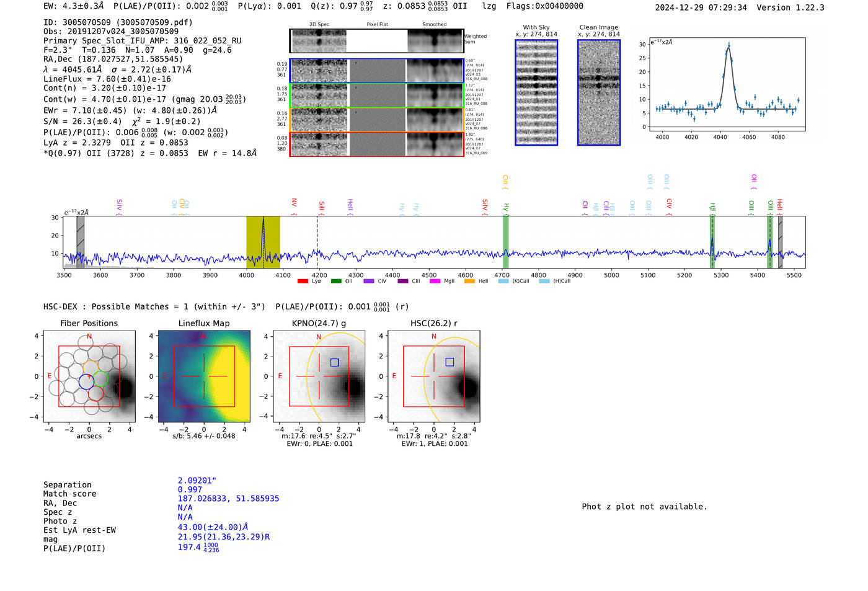
Task: Click the Match score value 0.997
Action: 190,490
